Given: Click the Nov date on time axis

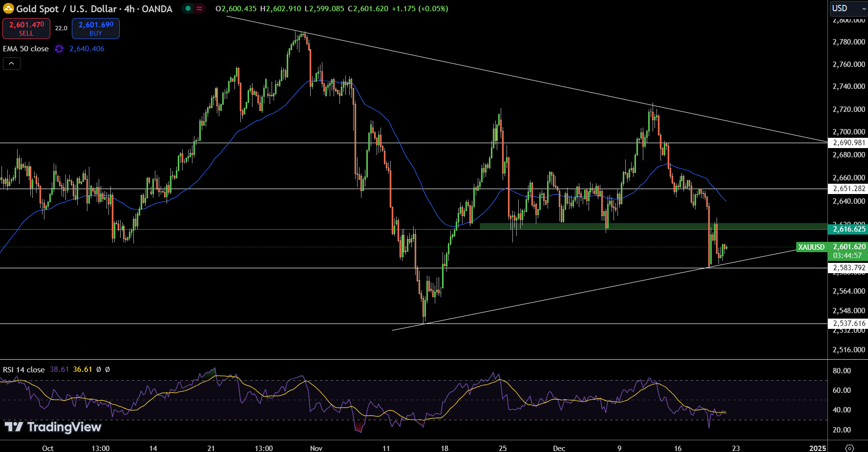Looking at the screenshot, I should pos(317,448).
